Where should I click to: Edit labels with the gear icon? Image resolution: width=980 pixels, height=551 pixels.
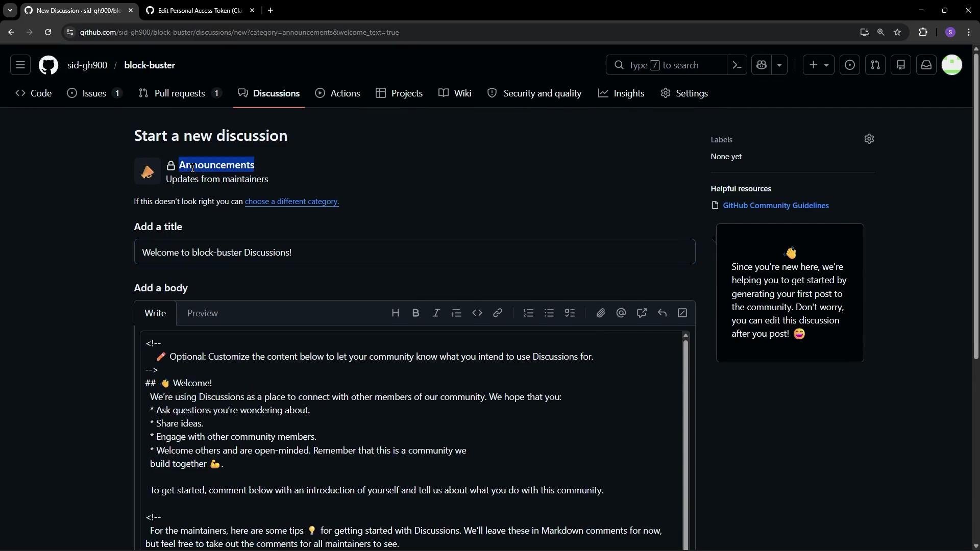click(869, 139)
